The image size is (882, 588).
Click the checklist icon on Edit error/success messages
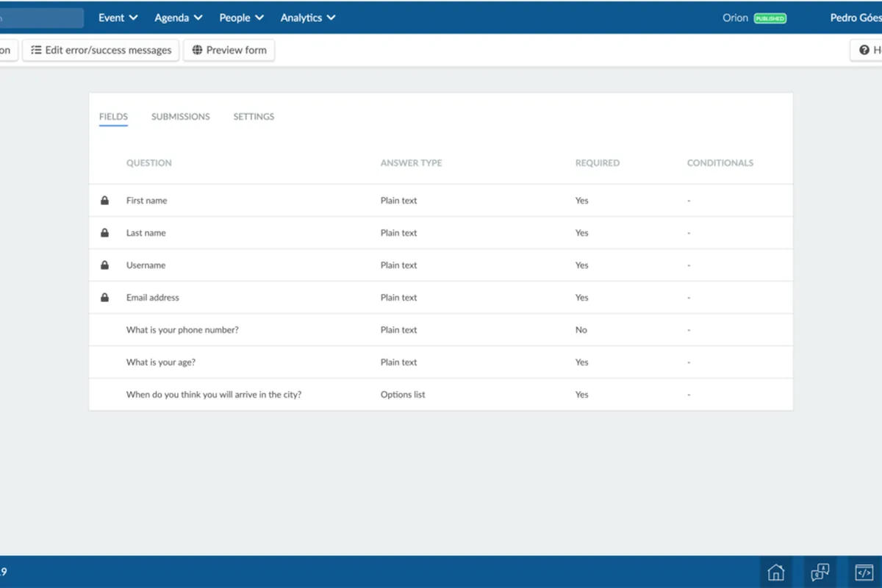click(36, 50)
